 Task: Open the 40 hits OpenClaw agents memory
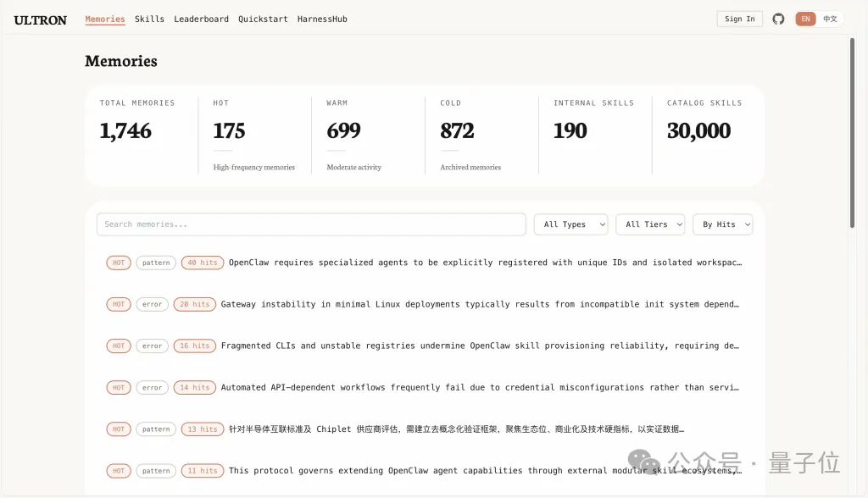pos(485,263)
